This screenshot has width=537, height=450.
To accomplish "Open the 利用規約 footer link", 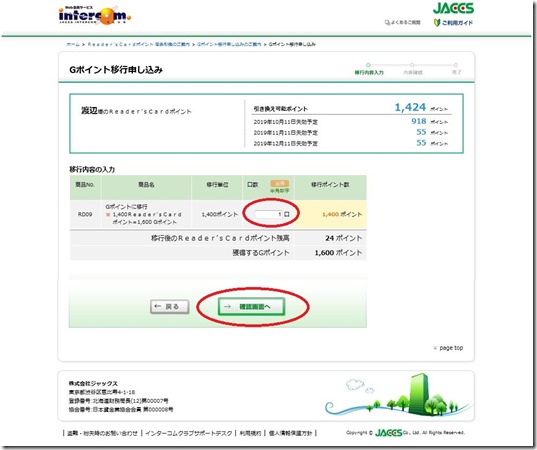I will (250, 433).
